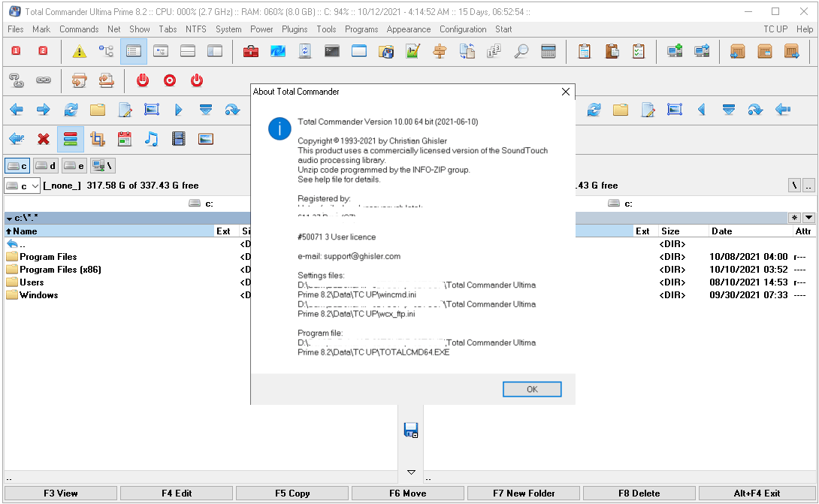819x504 pixels.
Task: Select the network drive backslash button
Action: (x=102, y=165)
